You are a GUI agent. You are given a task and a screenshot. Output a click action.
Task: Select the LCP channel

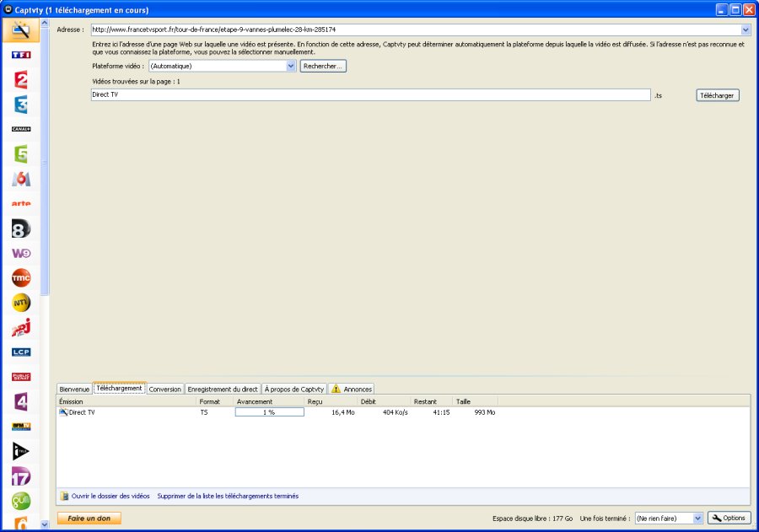pyautogui.click(x=21, y=352)
